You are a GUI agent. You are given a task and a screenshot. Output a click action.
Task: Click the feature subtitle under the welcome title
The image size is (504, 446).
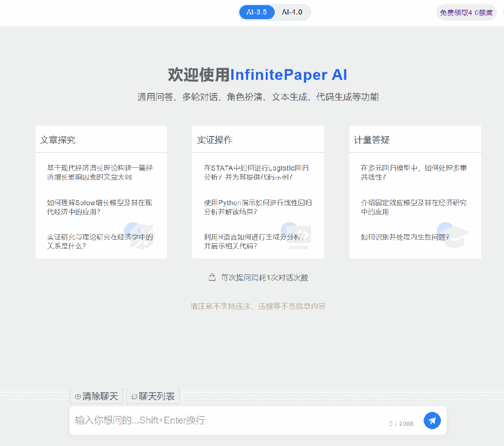(x=258, y=97)
